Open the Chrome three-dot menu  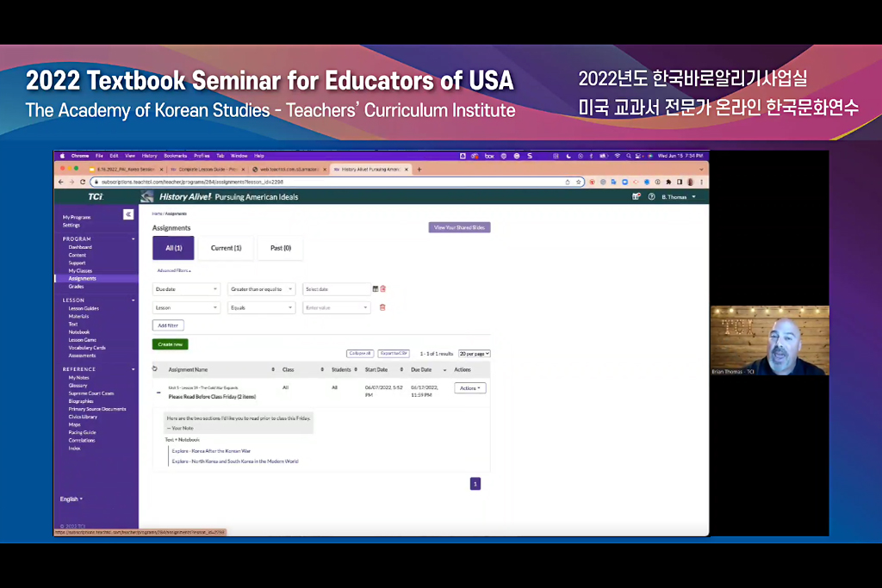[701, 182]
